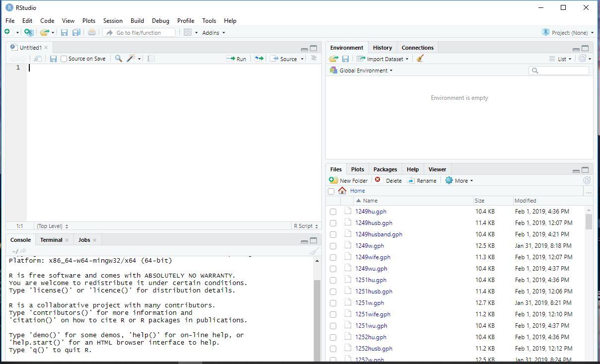This screenshot has height=364, width=600.
Task: Open the More menu in Files pane
Action: [459, 181]
